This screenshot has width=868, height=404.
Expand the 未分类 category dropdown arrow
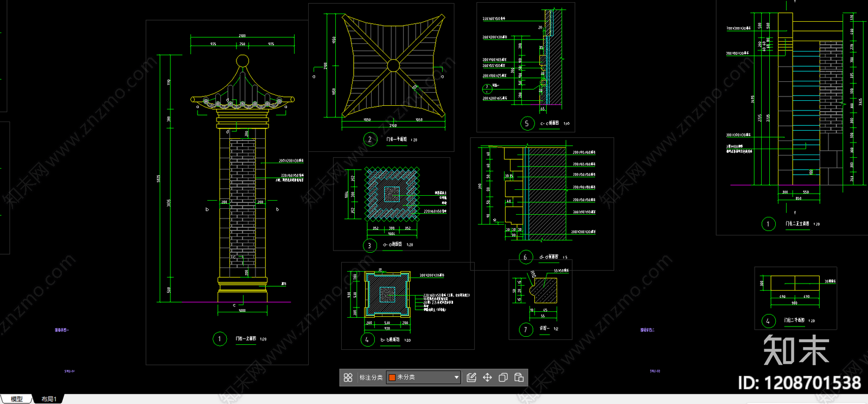tap(456, 377)
